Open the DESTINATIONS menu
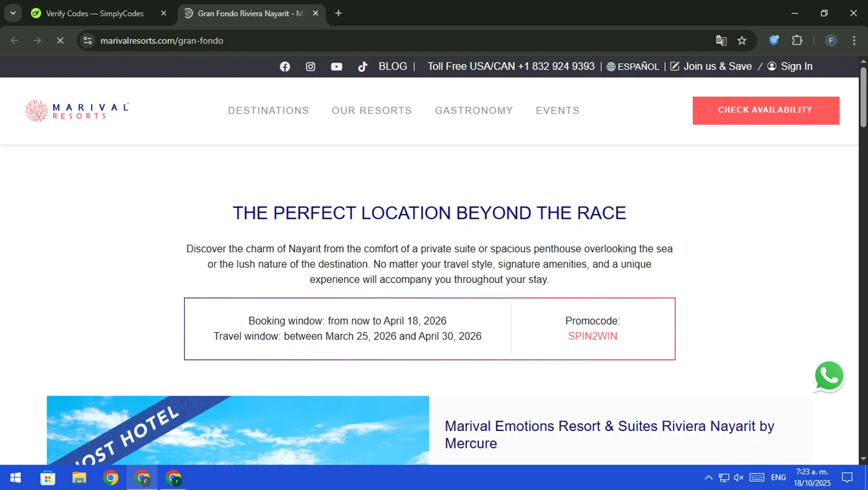This screenshot has height=490, width=868. click(x=269, y=110)
